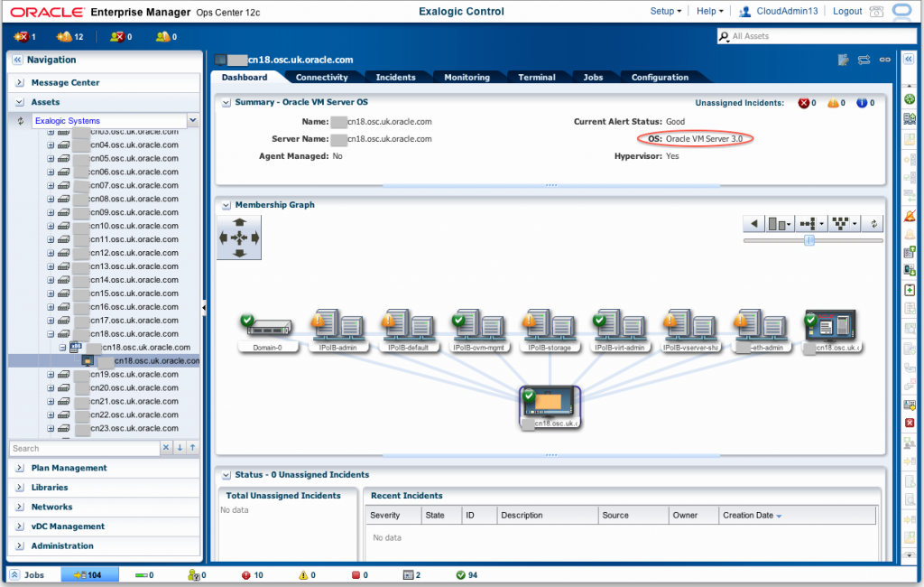The image size is (924, 587).
Task: Expand the Message Center section
Action: [x=20, y=82]
